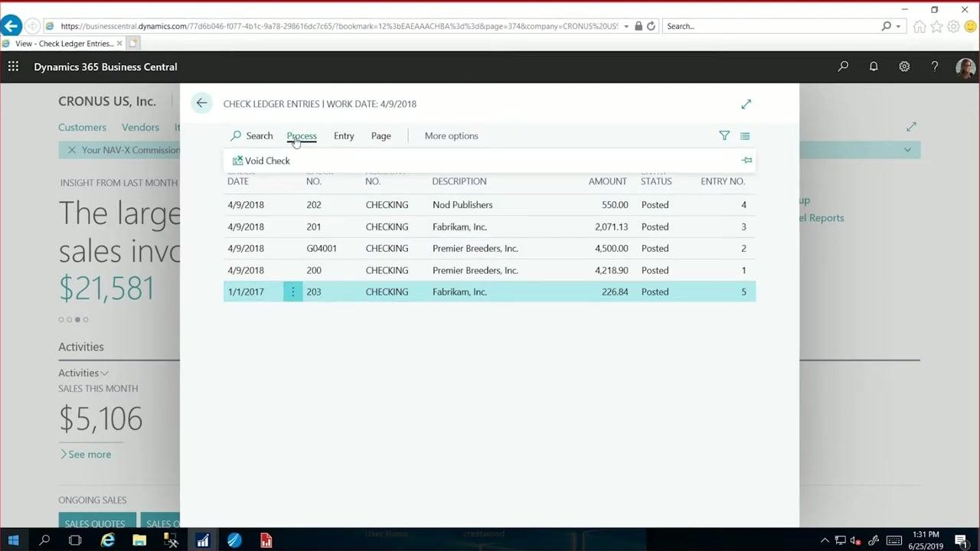Open the Customers link in the background page
Screen dimensions: 980x551
[82, 127]
